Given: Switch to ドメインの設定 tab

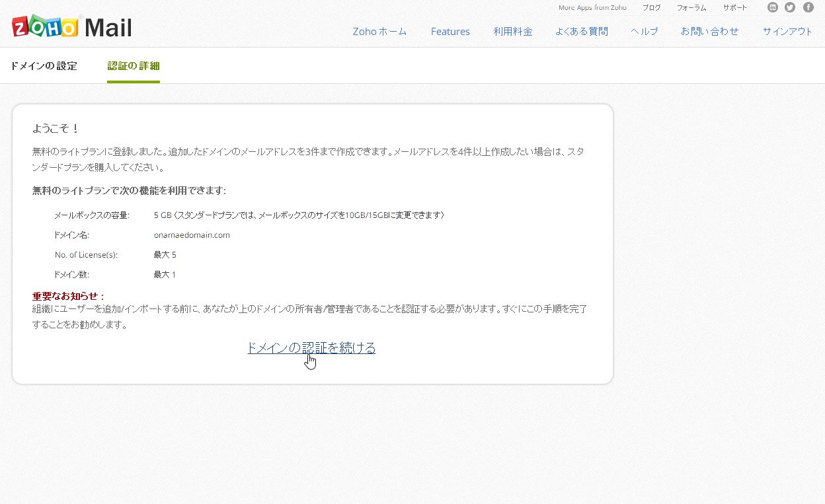Looking at the screenshot, I should (44, 66).
